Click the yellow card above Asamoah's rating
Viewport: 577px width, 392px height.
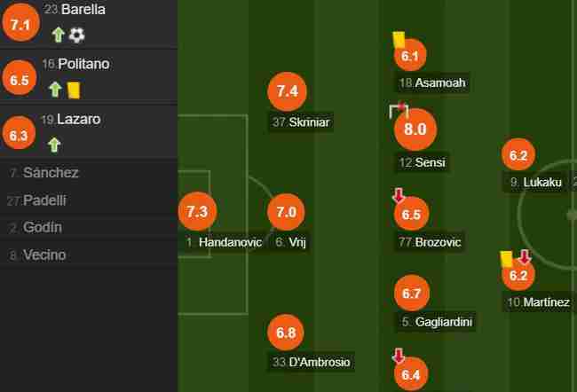(399, 40)
